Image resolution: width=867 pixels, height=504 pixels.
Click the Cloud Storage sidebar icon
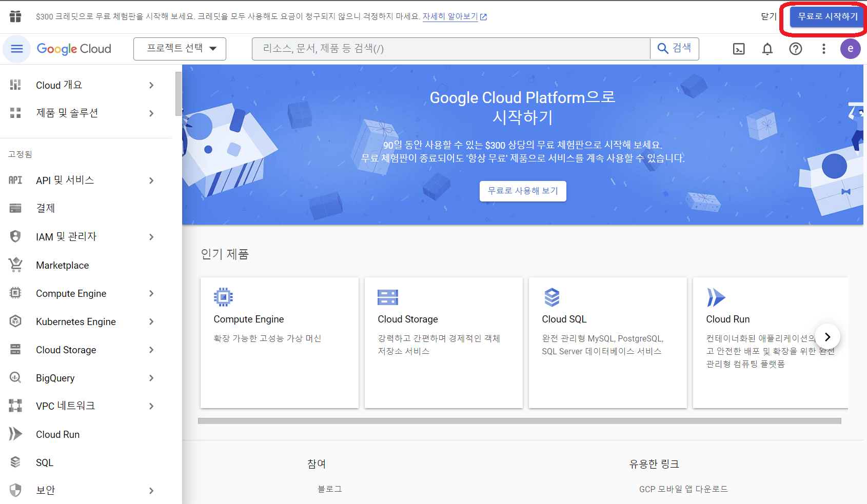(15, 350)
